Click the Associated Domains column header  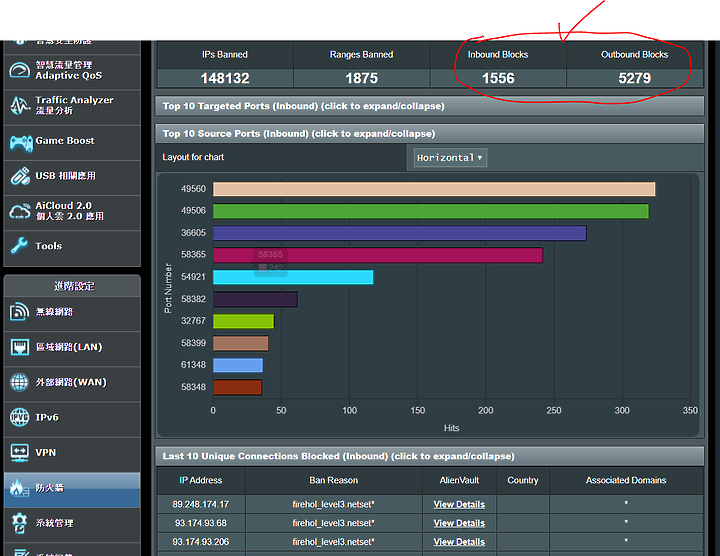[626, 480]
